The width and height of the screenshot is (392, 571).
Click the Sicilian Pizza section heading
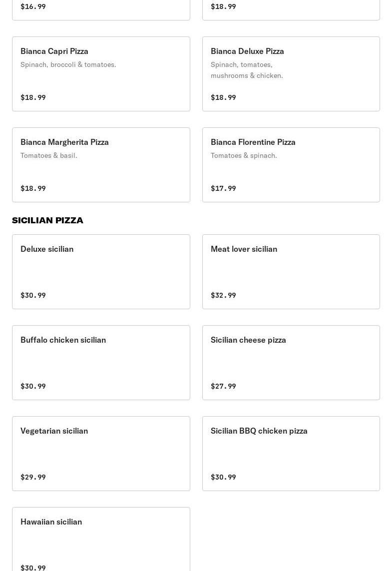(47, 220)
